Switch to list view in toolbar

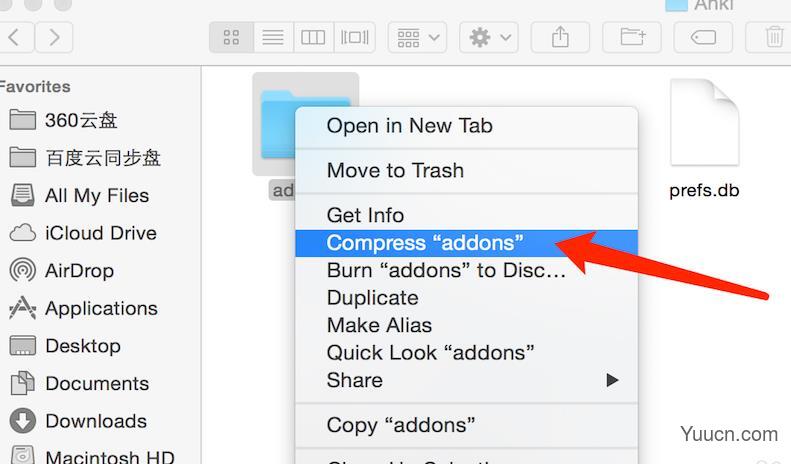click(273, 37)
